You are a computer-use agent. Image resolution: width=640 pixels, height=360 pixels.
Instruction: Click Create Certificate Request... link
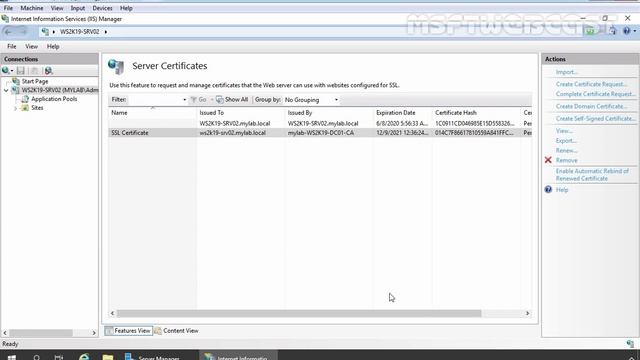(591, 84)
